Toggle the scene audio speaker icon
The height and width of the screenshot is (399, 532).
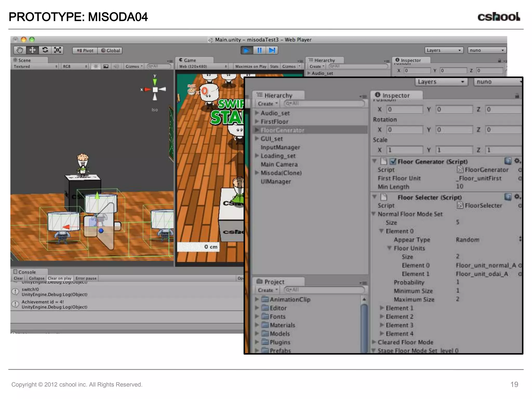tap(116, 66)
